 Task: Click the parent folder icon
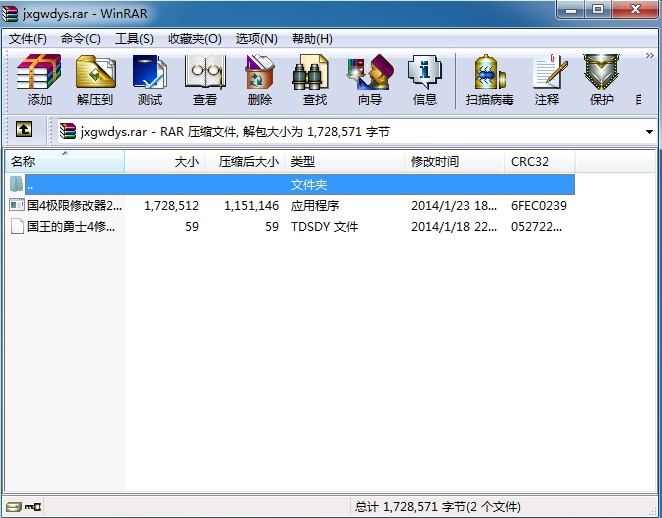(x=16, y=184)
